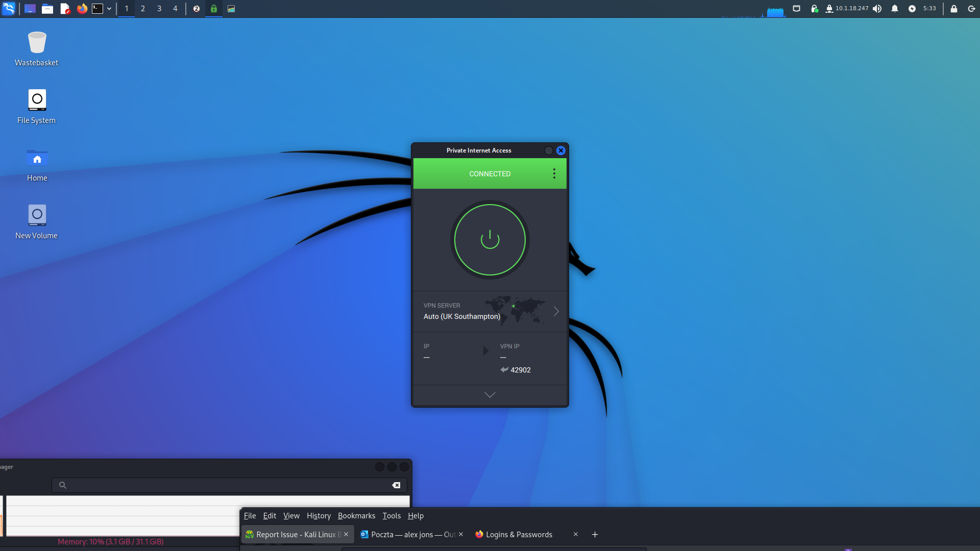Open the terminal launcher dropdown arrow
Screen dimensions: 980x551
click(109, 9)
